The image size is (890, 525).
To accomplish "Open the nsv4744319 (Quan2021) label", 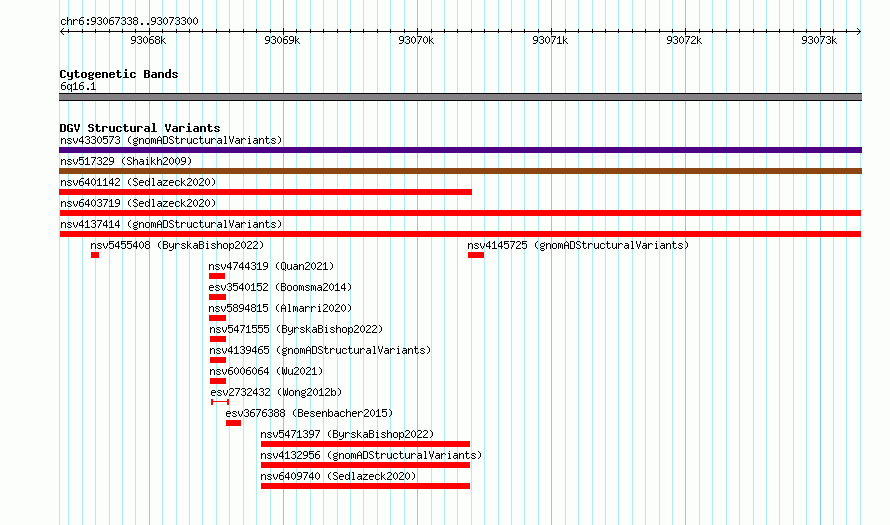I will (x=271, y=266).
